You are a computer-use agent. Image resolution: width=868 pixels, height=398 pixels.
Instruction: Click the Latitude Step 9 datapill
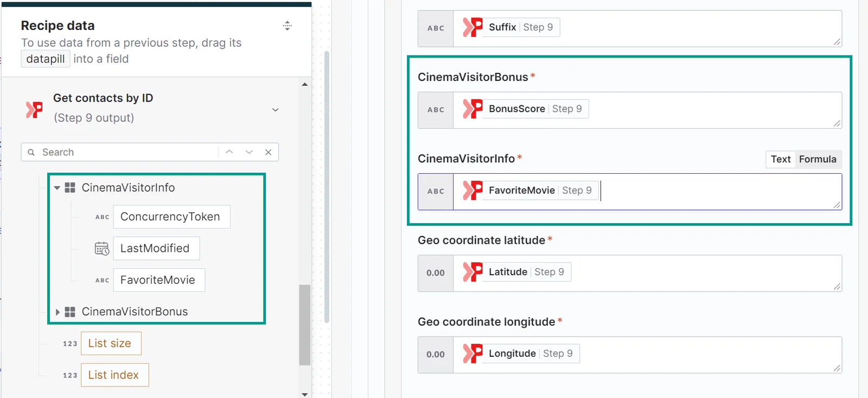516,272
